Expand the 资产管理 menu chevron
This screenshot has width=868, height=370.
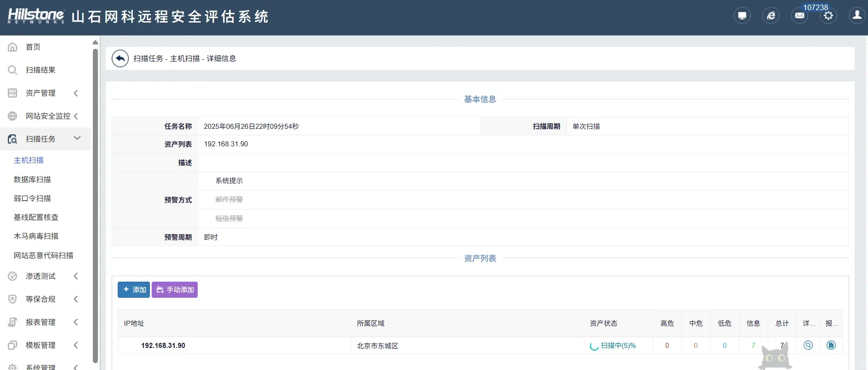click(76, 93)
